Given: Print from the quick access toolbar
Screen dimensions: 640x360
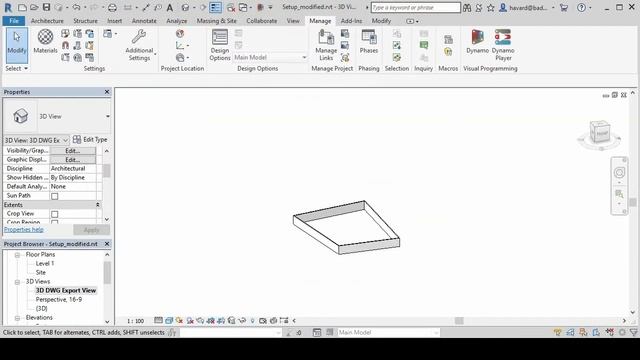Looking at the screenshot, I should (x=112, y=7).
